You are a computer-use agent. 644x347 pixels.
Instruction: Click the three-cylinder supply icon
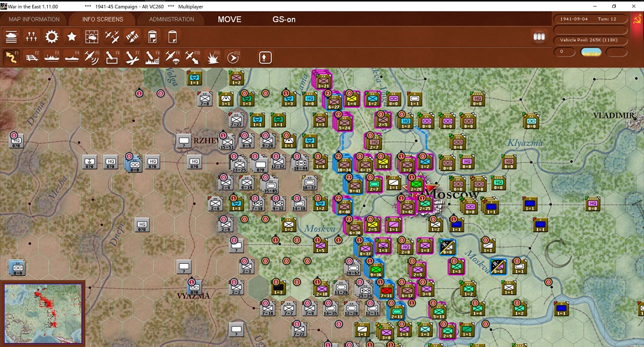click(x=539, y=36)
